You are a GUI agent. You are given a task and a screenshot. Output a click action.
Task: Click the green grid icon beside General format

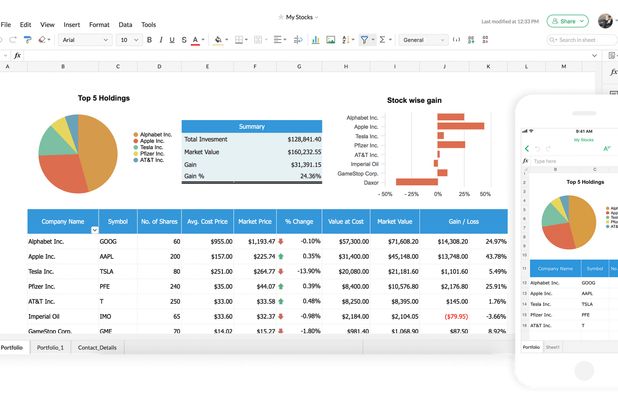(x=471, y=40)
